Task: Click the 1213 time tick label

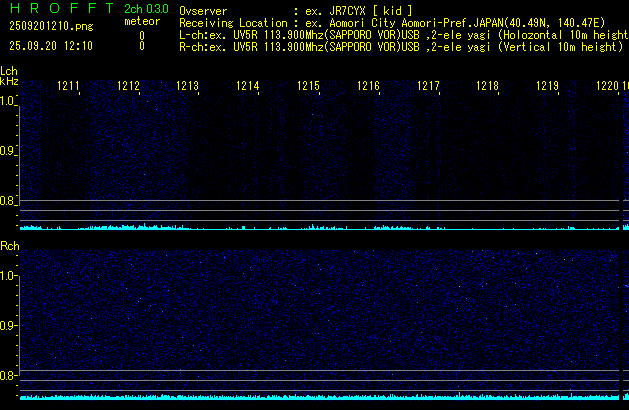Action: [188, 87]
